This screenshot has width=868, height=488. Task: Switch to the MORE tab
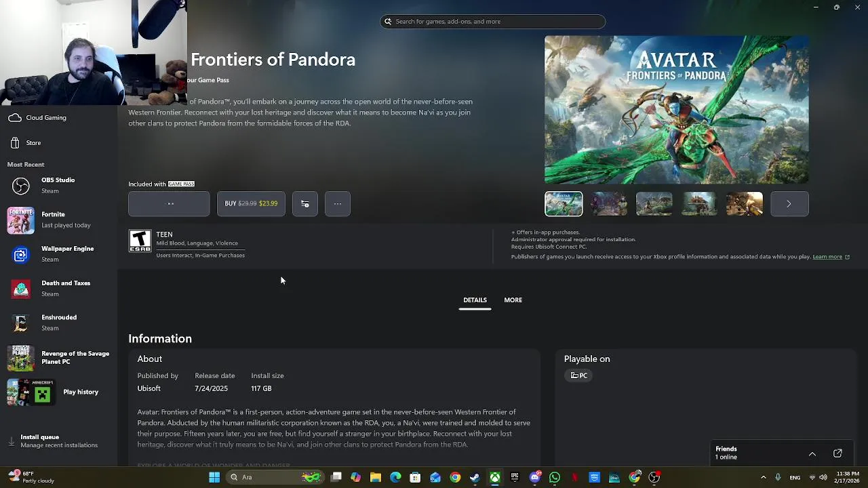(513, 300)
